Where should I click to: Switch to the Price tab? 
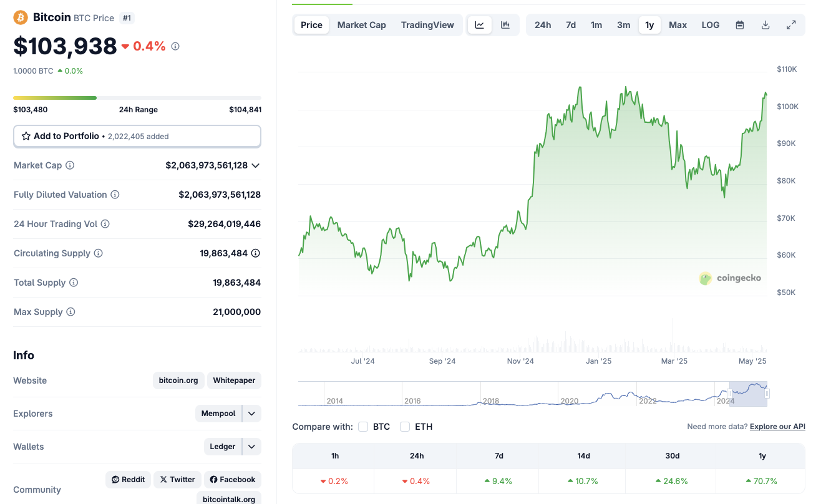pos(312,25)
